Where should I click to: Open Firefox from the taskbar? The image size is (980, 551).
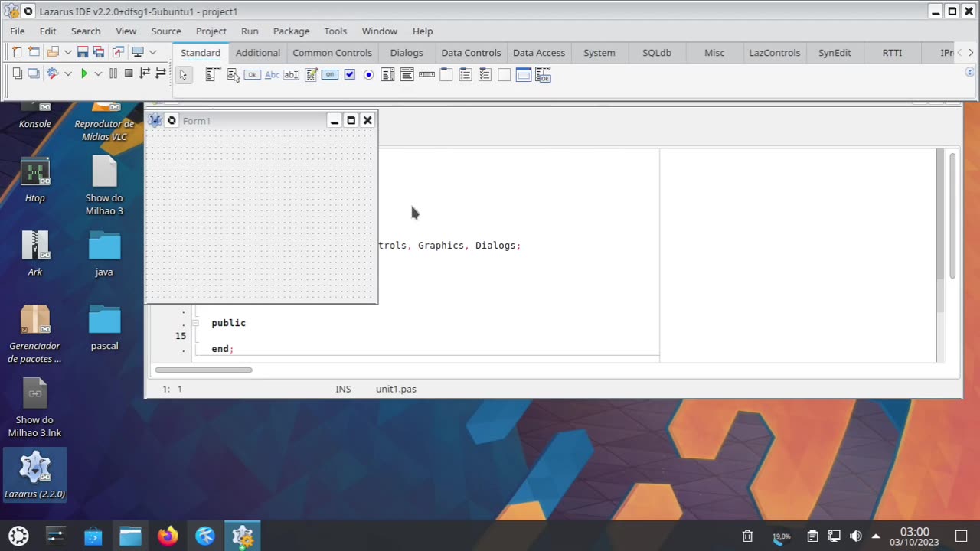coord(168,536)
